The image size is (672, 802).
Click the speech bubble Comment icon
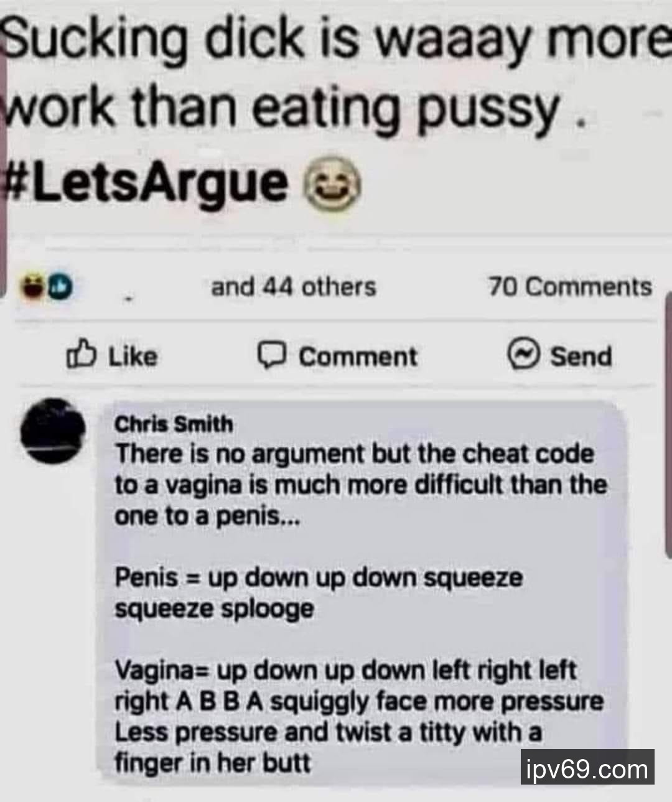point(272,355)
